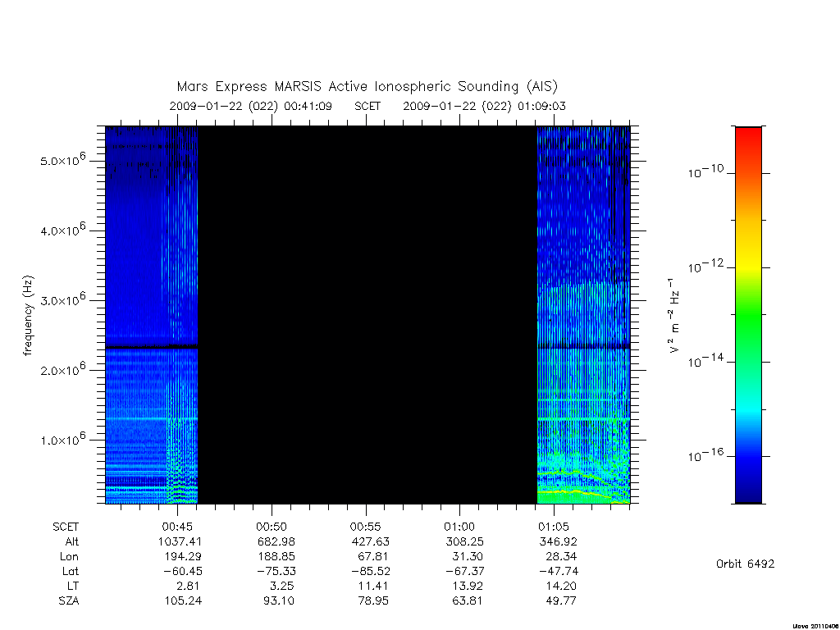This screenshot has height=630, width=840.
Task: Click the green region of the color bar
Action: pos(748,322)
